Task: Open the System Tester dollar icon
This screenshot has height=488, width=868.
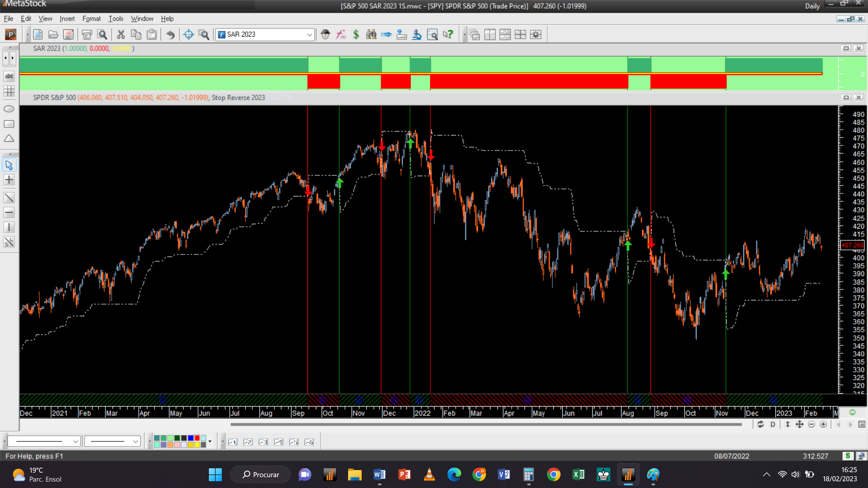Action: (356, 34)
